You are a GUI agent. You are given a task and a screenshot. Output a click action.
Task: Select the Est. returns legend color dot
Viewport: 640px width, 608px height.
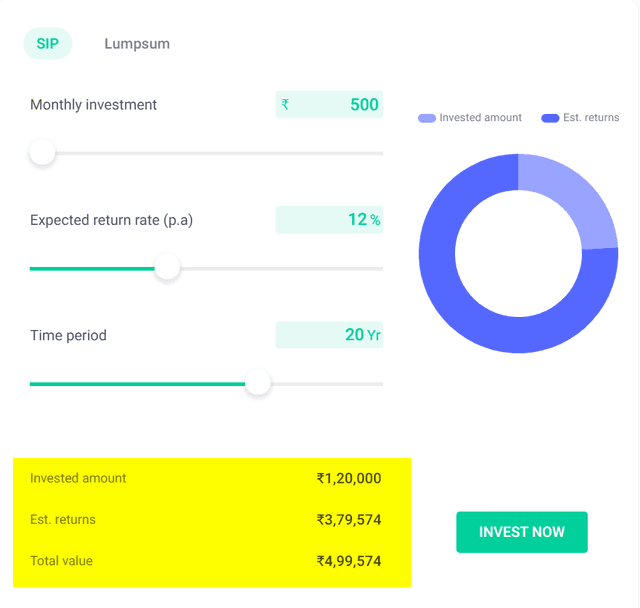[x=550, y=118]
